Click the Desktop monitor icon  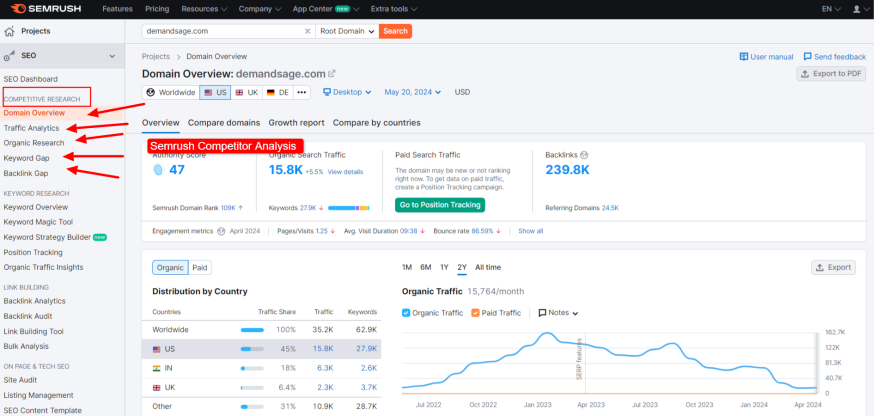327,92
